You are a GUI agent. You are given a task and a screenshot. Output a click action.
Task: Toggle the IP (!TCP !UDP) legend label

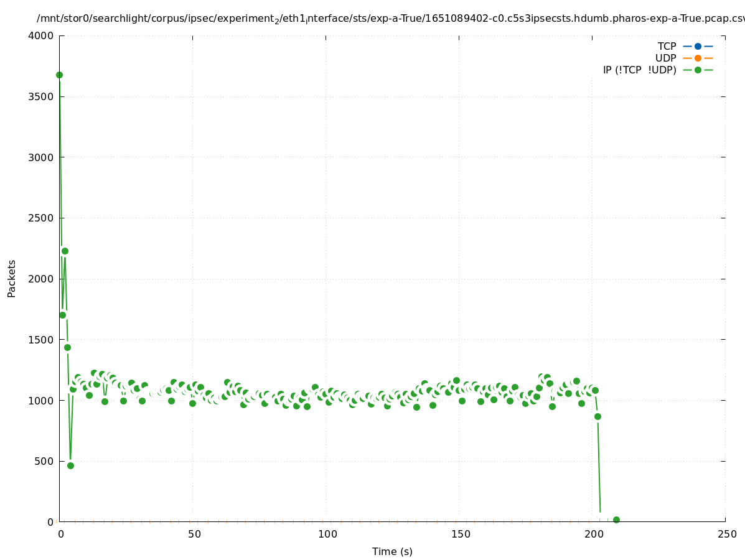pyautogui.click(x=639, y=70)
